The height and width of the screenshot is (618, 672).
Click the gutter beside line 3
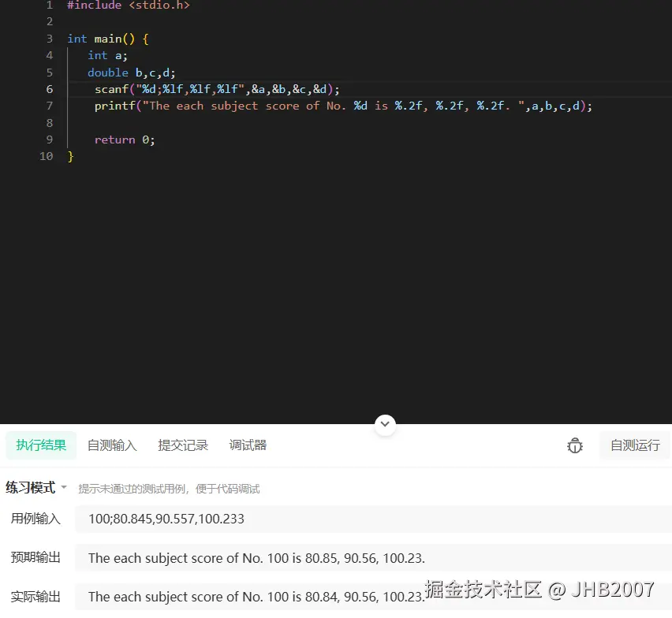coord(49,39)
